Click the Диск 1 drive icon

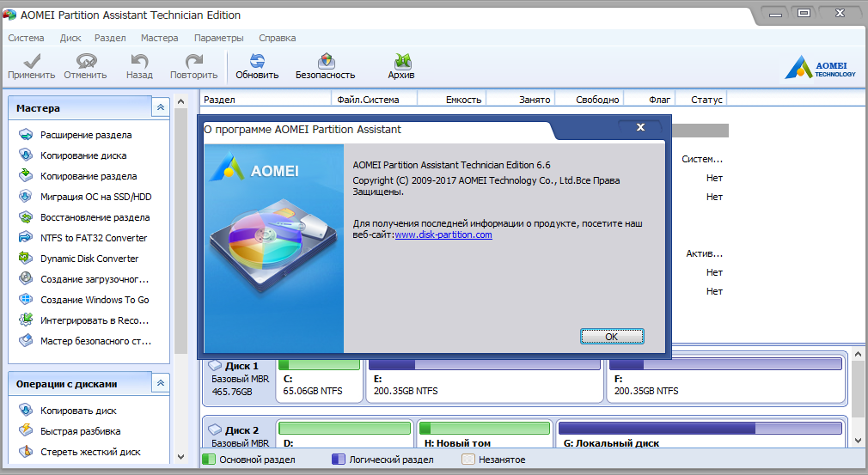point(215,366)
